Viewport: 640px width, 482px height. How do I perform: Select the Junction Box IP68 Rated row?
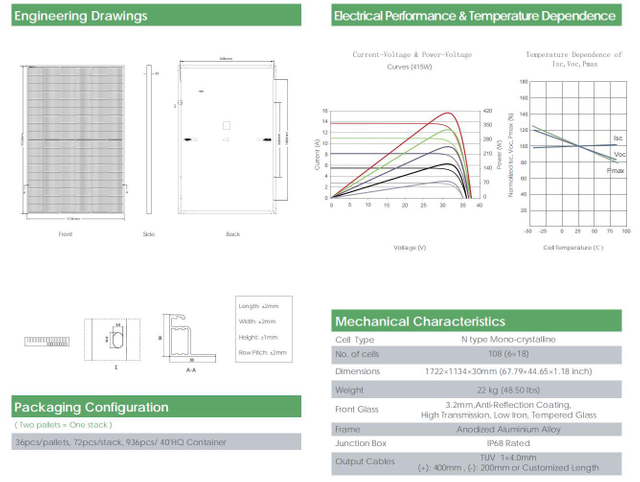(x=476, y=443)
